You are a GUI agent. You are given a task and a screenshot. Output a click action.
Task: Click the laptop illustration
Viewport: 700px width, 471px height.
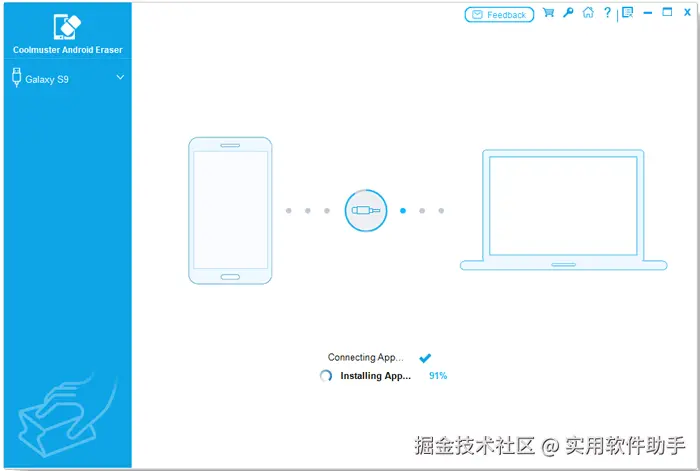click(x=563, y=210)
